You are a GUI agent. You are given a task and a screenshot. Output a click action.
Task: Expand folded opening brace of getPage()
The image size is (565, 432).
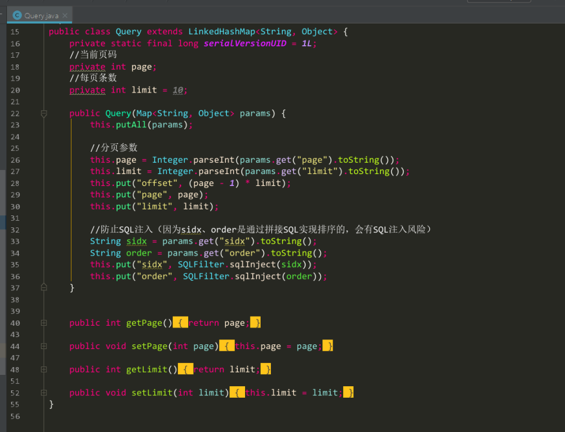coord(180,322)
